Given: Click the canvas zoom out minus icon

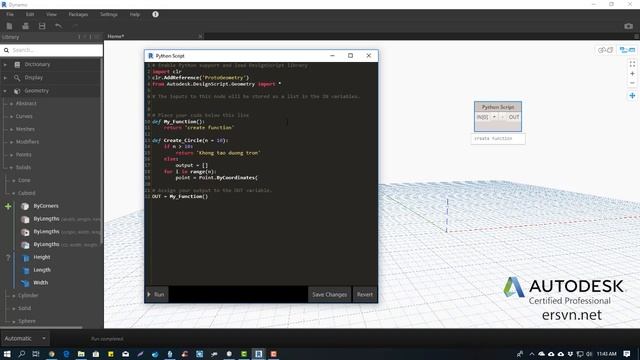Looking at the screenshot, I should tap(632, 83).
